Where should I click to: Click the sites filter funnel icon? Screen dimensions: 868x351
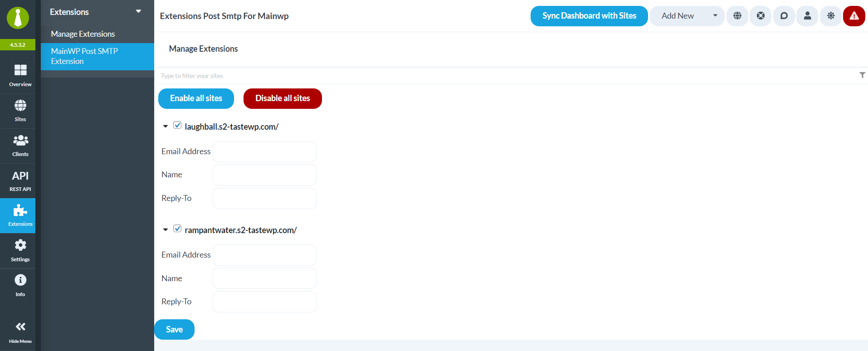[x=862, y=75]
